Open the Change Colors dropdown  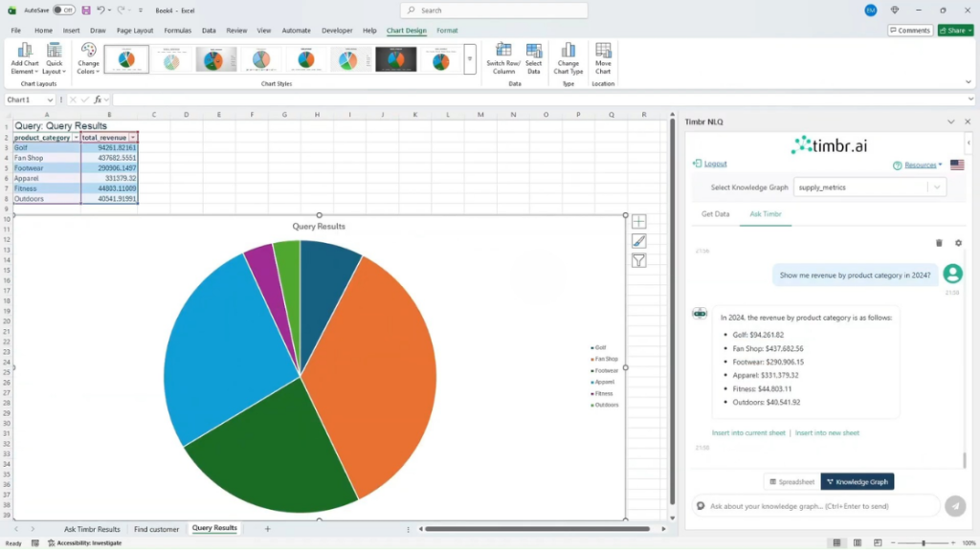(87, 59)
